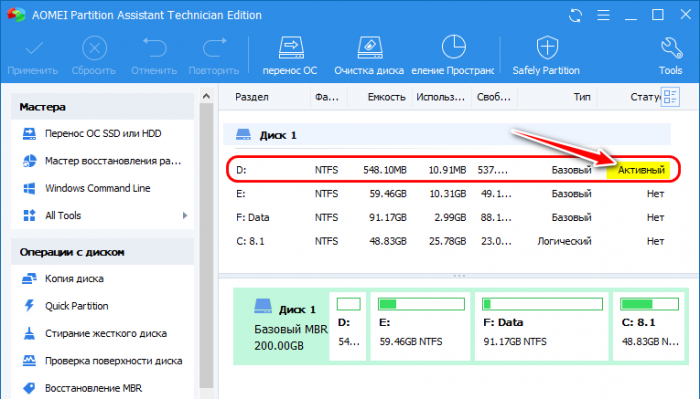This screenshot has height=399, width=700.
Task: Click the F: Data usage bar
Action: point(542,304)
